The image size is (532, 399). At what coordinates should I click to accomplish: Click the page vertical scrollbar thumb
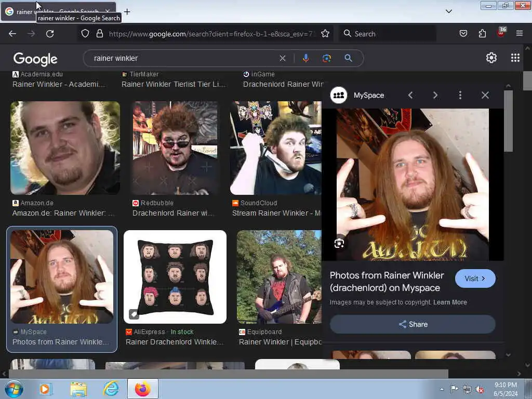[x=527, y=81]
